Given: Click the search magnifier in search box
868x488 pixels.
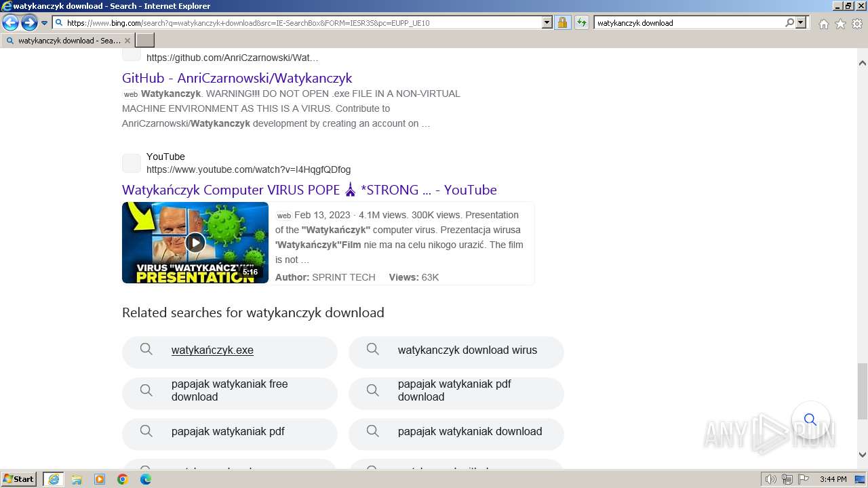Looking at the screenshot, I should [x=789, y=22].
